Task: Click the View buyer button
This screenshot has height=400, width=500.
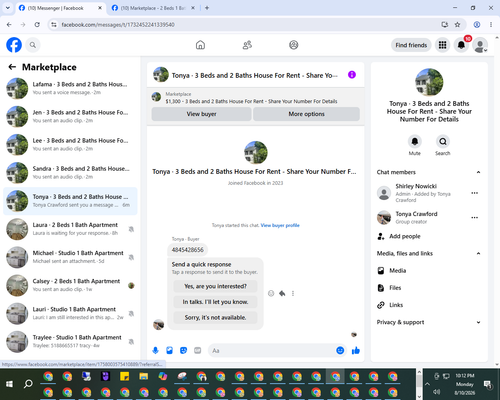Action: pyautogui.click(x=201, y=114)
